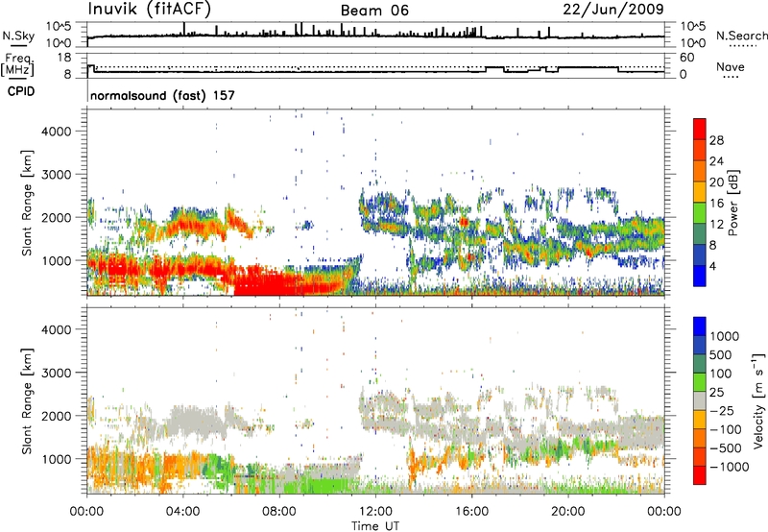Select 'normalsound (fast) 157' mode text
Screen dimensions: 768x532
coord(162,95)
